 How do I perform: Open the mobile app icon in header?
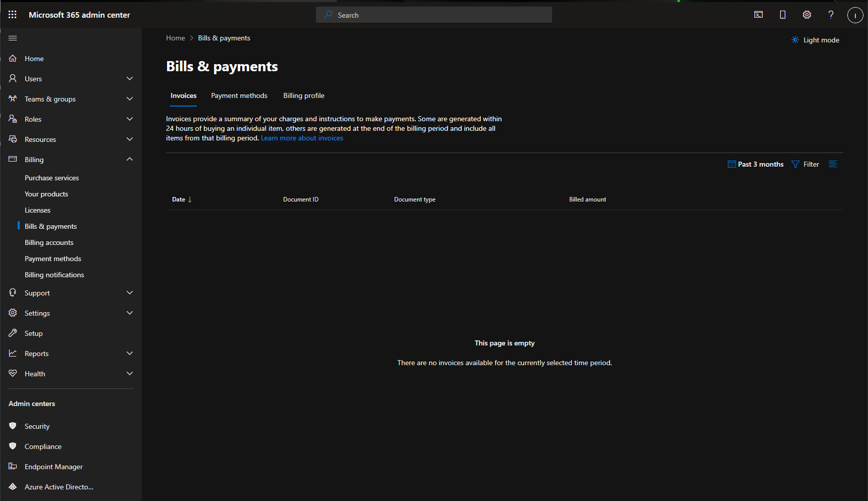pos(783,15)
